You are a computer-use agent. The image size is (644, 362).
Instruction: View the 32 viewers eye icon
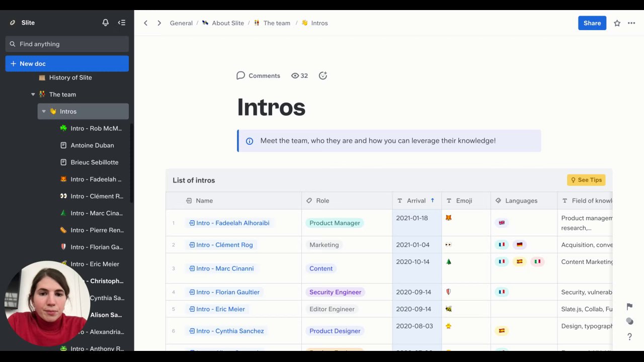point(299,75)
